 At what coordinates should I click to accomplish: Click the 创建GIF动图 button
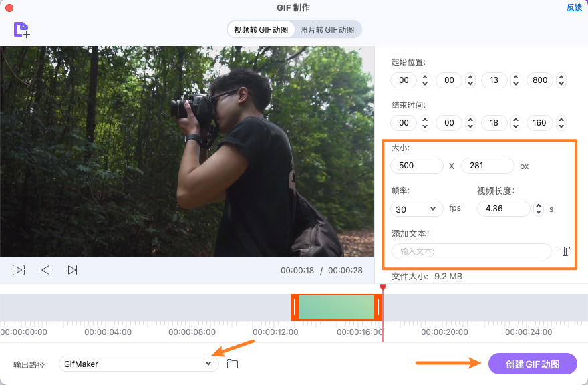click(533, 363)
